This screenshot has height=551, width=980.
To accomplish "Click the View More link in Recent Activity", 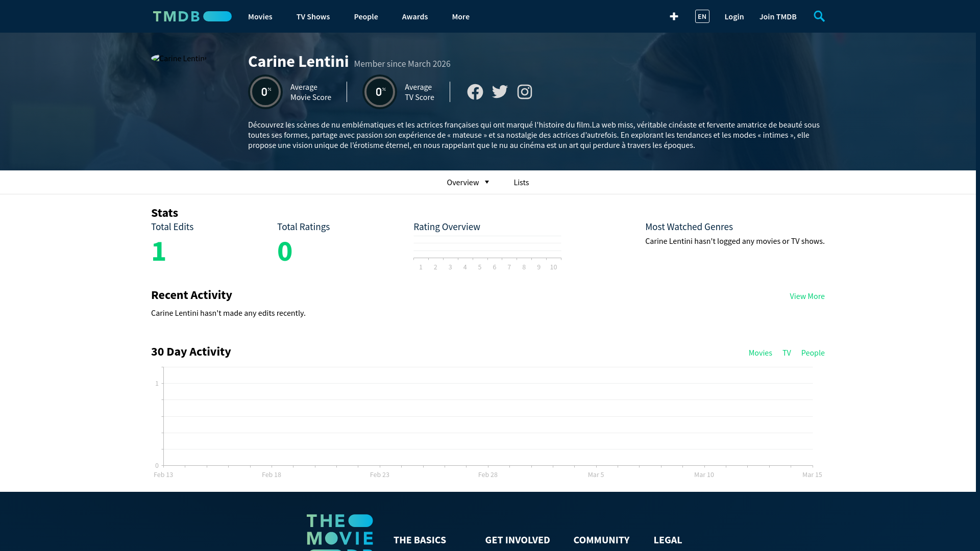I will point(807,296).
